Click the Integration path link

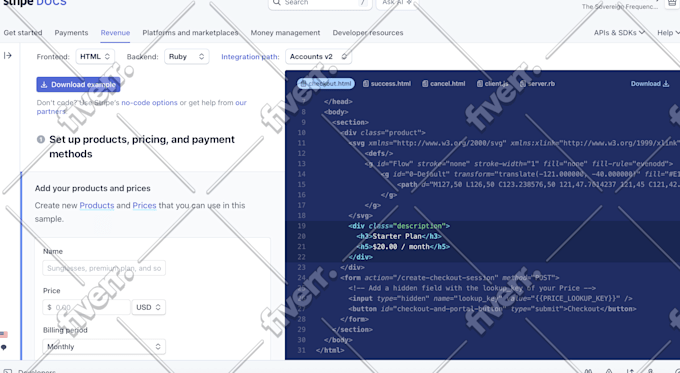tap(250, 57)
